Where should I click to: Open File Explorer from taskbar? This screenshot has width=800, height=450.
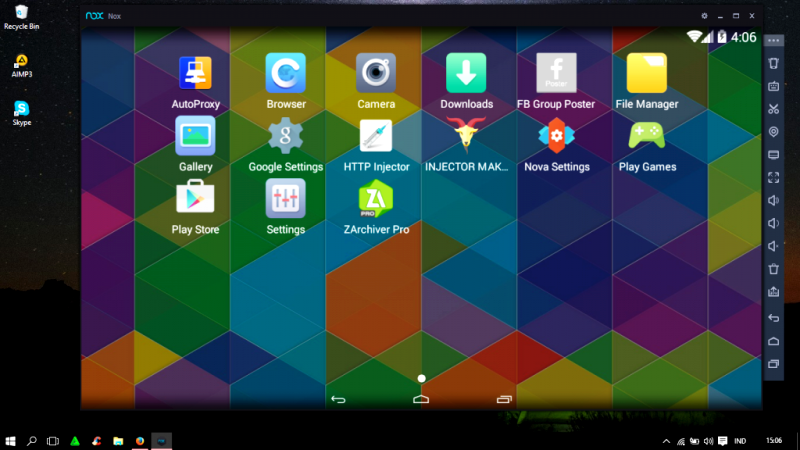[118, 441]
